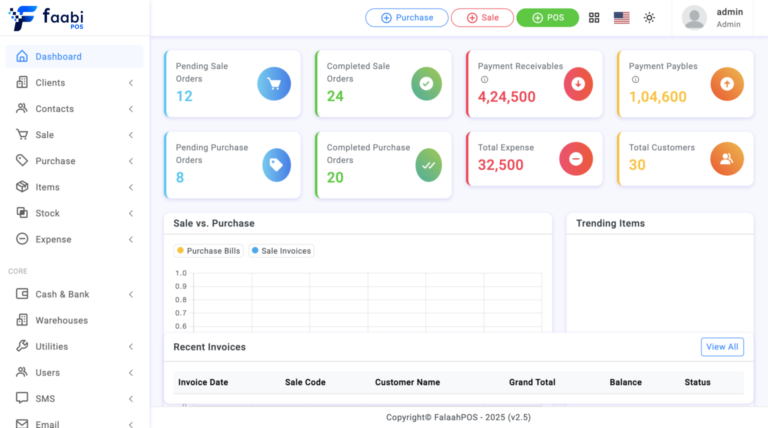Image resolution: width=768 pixels, height=428 pixels.
Task: Toggle Sale Invoices legend series
Action: (x=281, y=251)
